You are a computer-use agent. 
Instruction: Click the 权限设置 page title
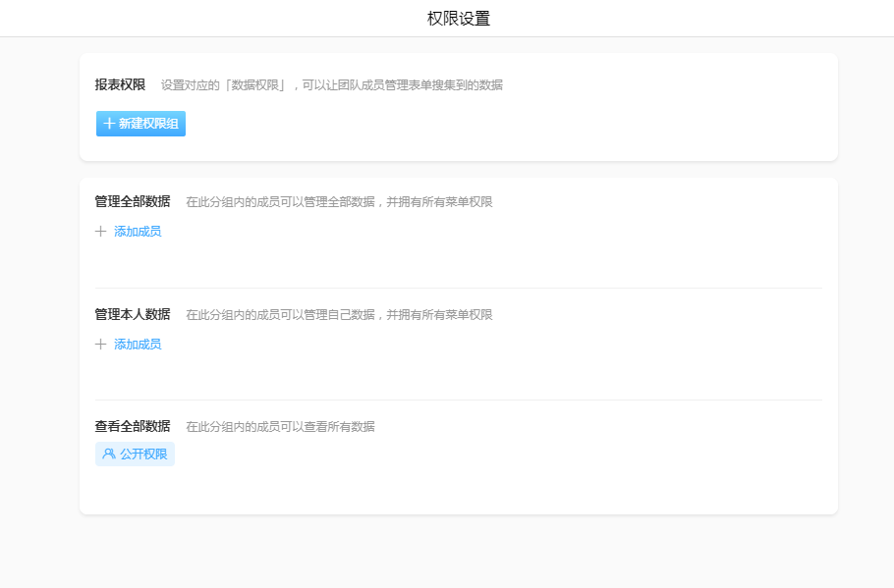coord(458,19)
